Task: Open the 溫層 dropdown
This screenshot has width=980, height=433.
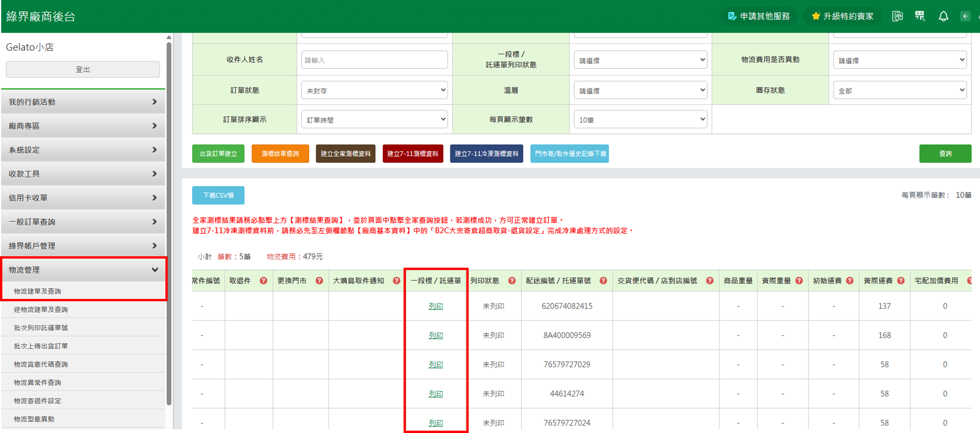Action: point(640,90)
